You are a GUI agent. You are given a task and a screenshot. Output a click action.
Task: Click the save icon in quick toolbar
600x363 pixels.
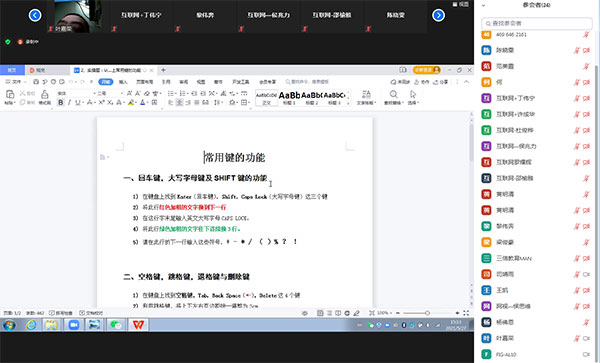36,82
